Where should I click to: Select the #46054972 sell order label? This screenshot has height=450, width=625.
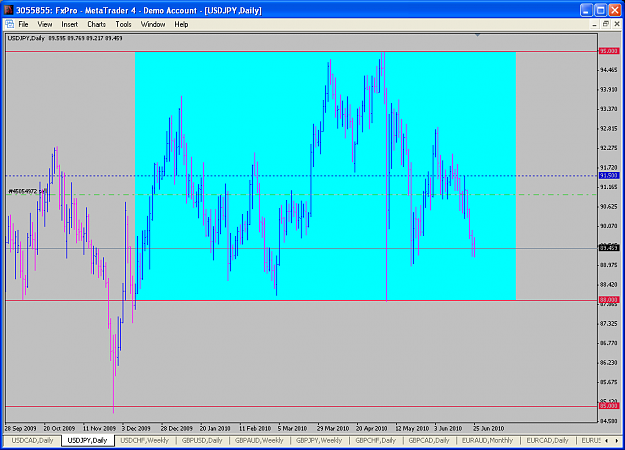pyautogui.click(x=28, y=191)
